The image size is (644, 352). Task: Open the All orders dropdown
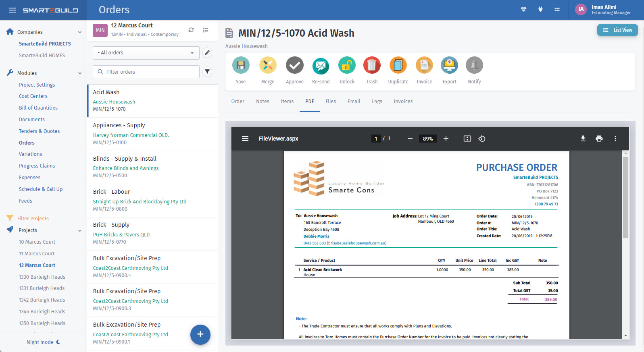[x=146, y=53]
